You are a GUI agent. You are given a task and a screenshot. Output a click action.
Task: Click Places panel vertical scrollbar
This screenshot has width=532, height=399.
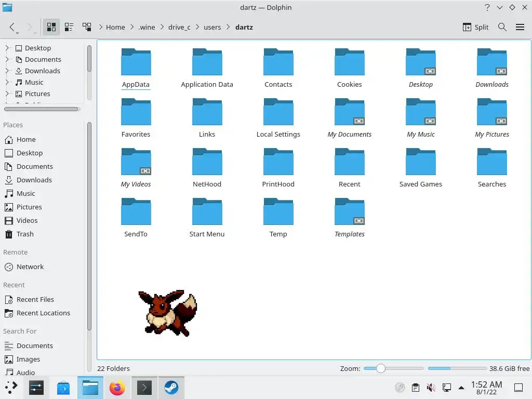click(x=89, y=226)
